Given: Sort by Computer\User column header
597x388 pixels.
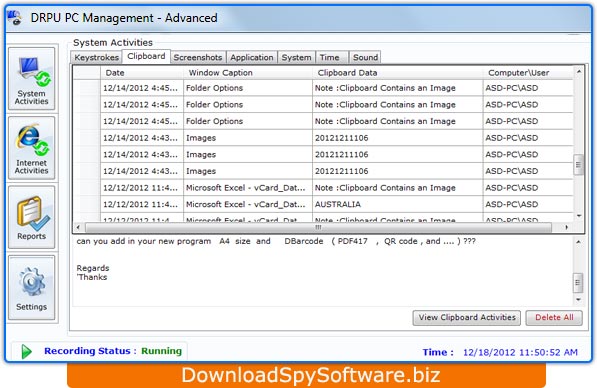Looking at the screenshot, I should coord(528,73).
